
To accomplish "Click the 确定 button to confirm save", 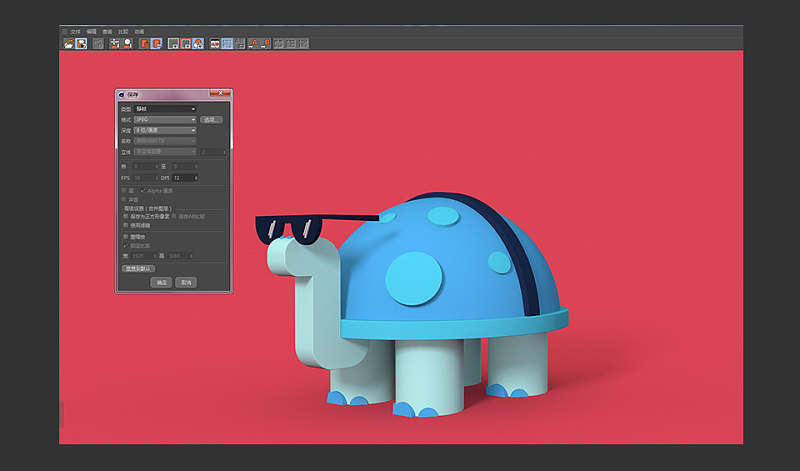I will coord(161,283).
